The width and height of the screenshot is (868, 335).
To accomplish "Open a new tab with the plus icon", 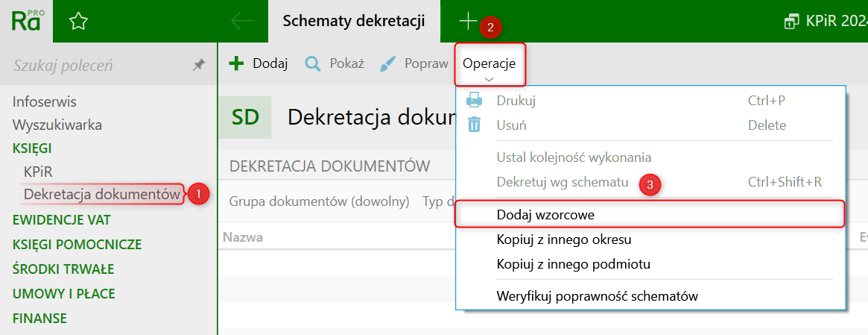I will [469, 22].
